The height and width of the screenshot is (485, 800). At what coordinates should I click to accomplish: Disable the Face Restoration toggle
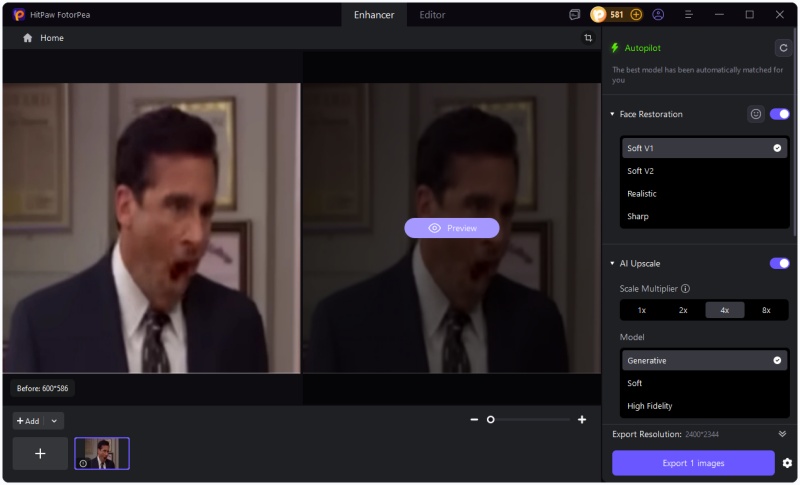(779, 114)
